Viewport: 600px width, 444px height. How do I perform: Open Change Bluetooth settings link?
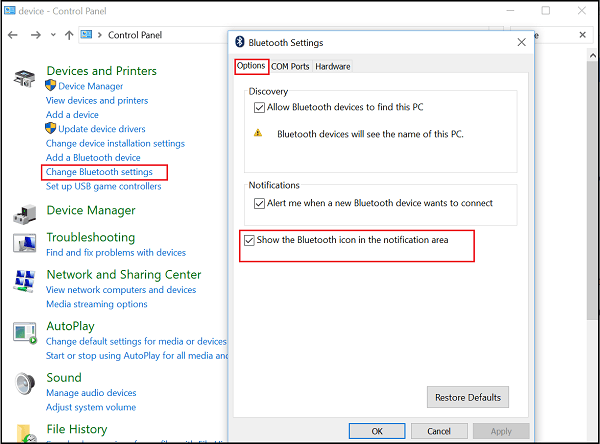tap(99, 172)
